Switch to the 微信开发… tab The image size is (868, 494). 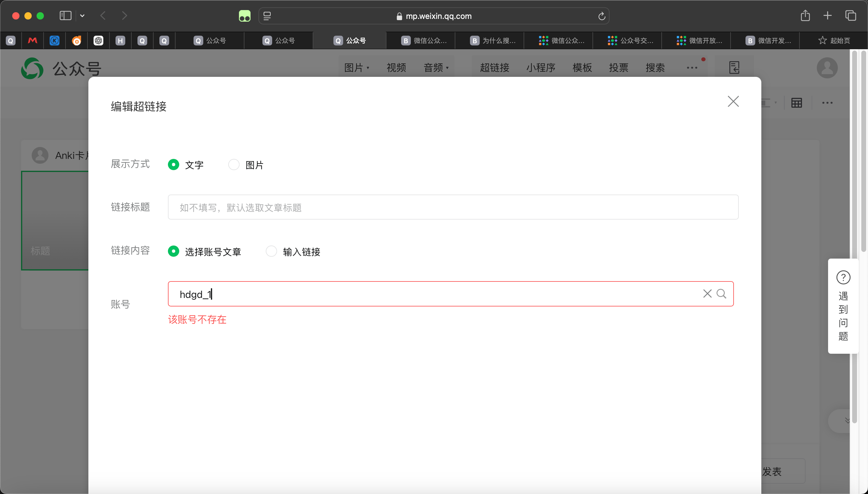tap(765, 41)
